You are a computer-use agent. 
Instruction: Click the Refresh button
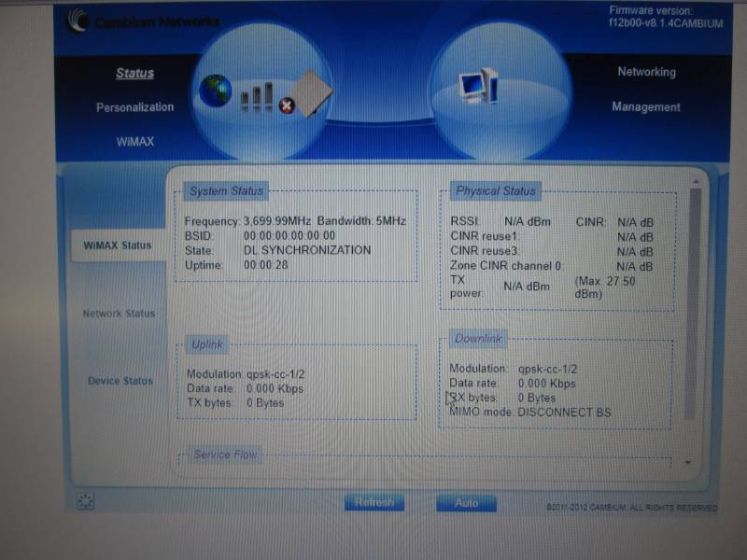[x=374, y=502]
